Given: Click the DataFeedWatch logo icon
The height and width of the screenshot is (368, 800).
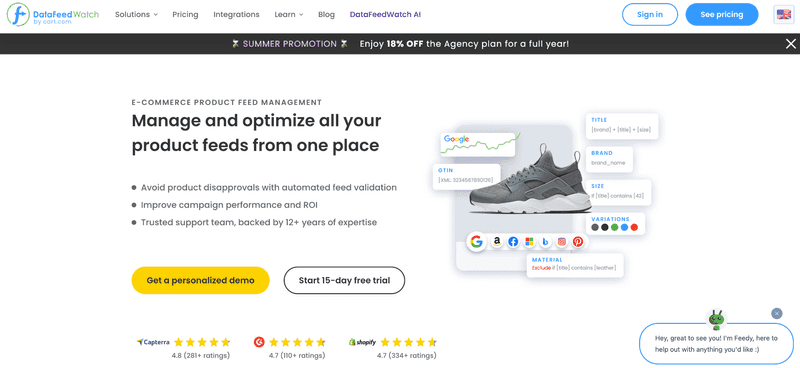Looking at the screenshot, I should tap(18, 14).
